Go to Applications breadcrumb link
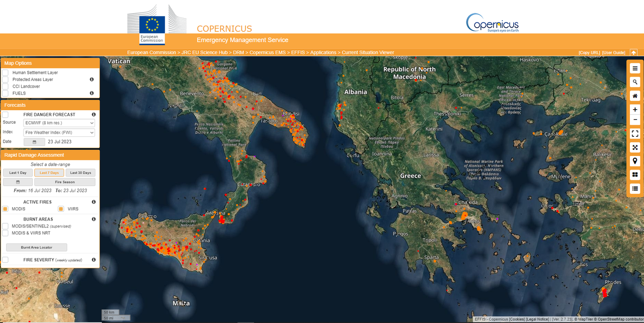Screen dimensions: 644x323 point(323,52)
